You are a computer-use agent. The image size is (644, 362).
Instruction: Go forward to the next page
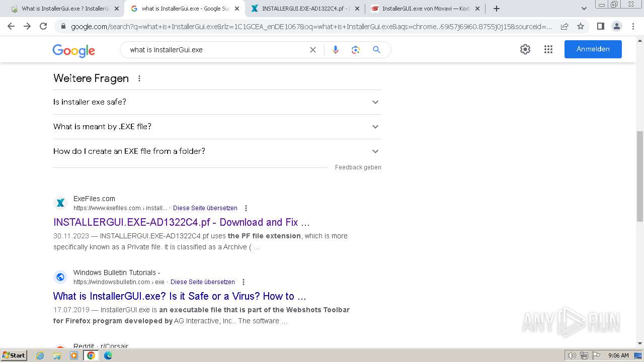tap(27, 26)
